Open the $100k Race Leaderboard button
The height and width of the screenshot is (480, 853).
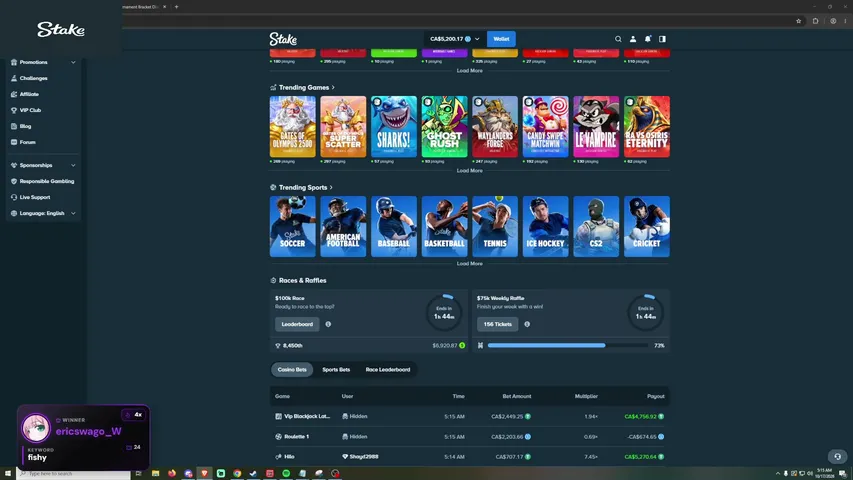tap(297, 324)
